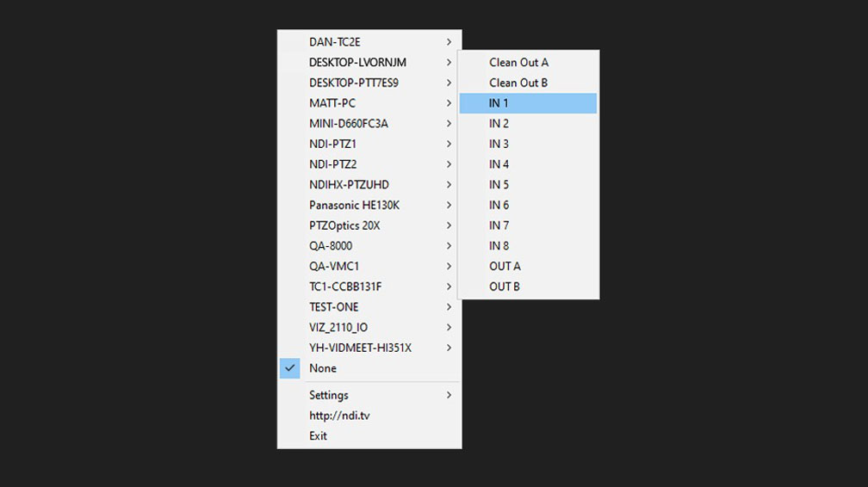
Task: Expand the VIZ_2110_IO source entry
Action: click(338, 328)
